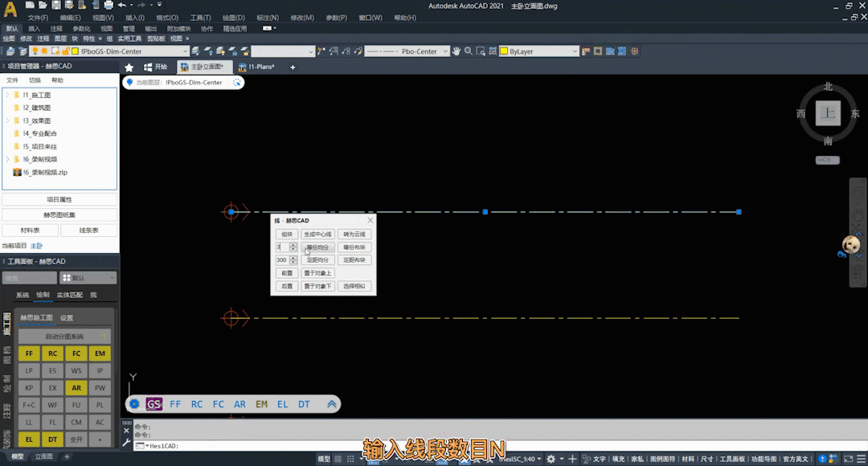Expand the !6_录制视频 folder
This screenshot has height=466, width=868.
(x=8, y=159)
